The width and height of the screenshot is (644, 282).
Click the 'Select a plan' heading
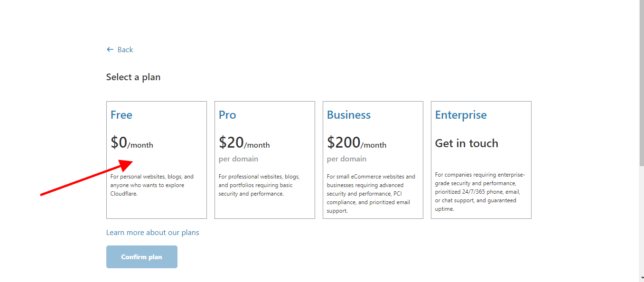point(133,76)
